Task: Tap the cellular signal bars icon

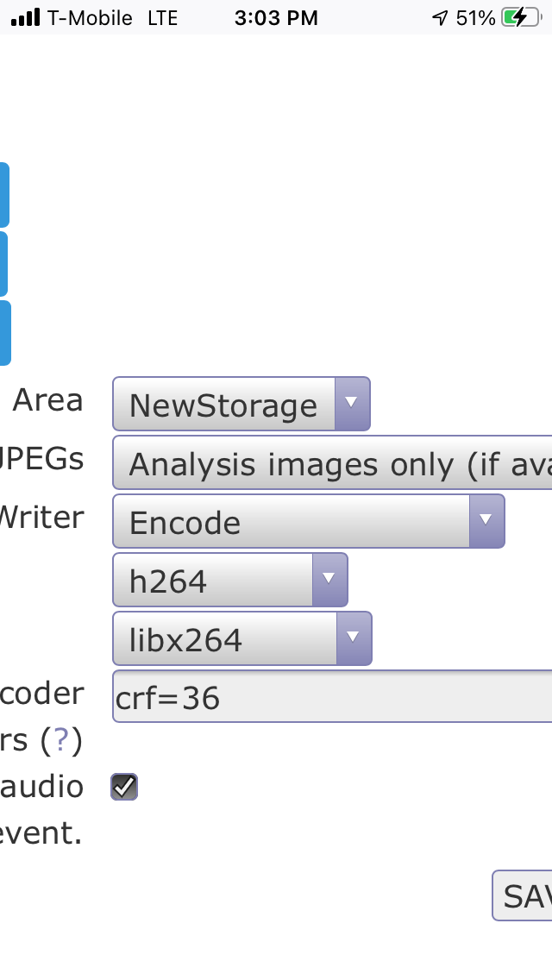Action: tap(26, 17)
